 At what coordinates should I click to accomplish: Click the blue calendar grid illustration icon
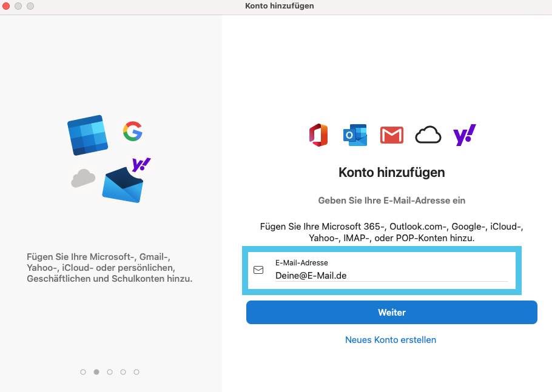88,135
